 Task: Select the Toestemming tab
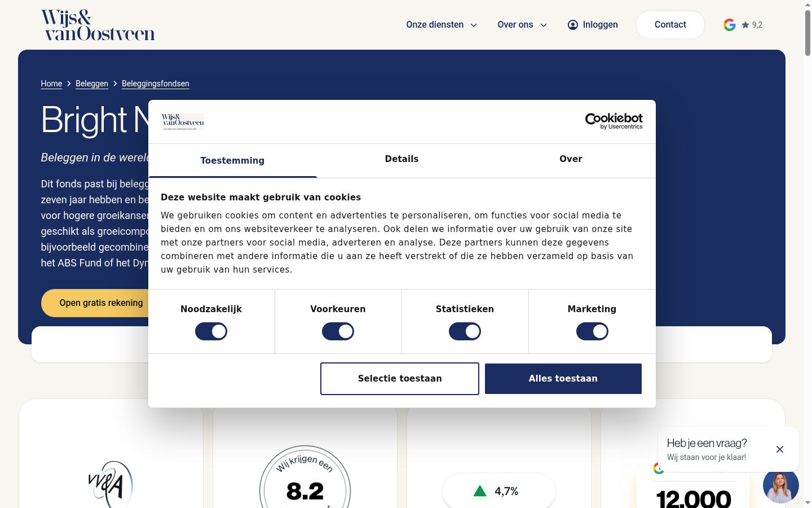232,161
